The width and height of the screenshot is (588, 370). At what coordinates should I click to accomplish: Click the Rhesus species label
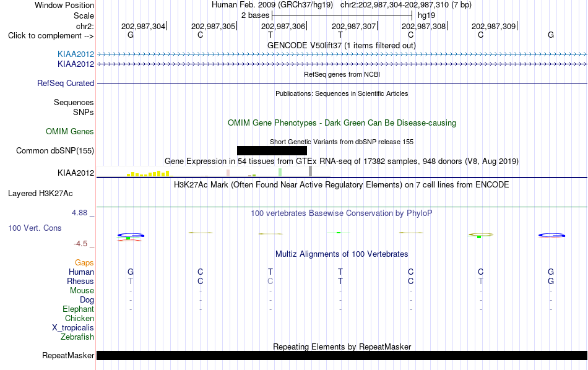pyautogui.click(x=80, y=281)
